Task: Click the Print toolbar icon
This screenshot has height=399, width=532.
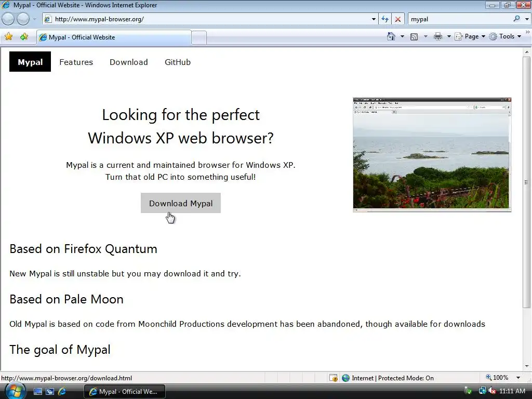Action: [438, 36]
